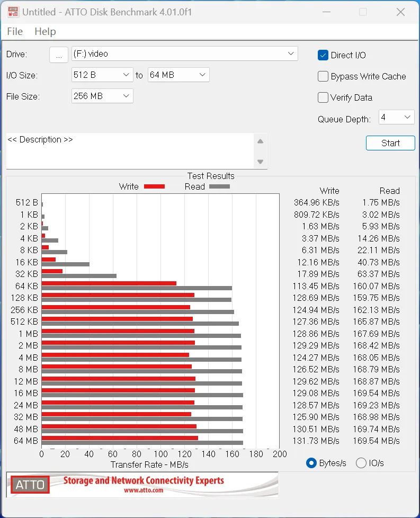This screenshot has height=518, width=420.
Task: Select the Bytes/s radio button
Action: (x=311, y=463)
